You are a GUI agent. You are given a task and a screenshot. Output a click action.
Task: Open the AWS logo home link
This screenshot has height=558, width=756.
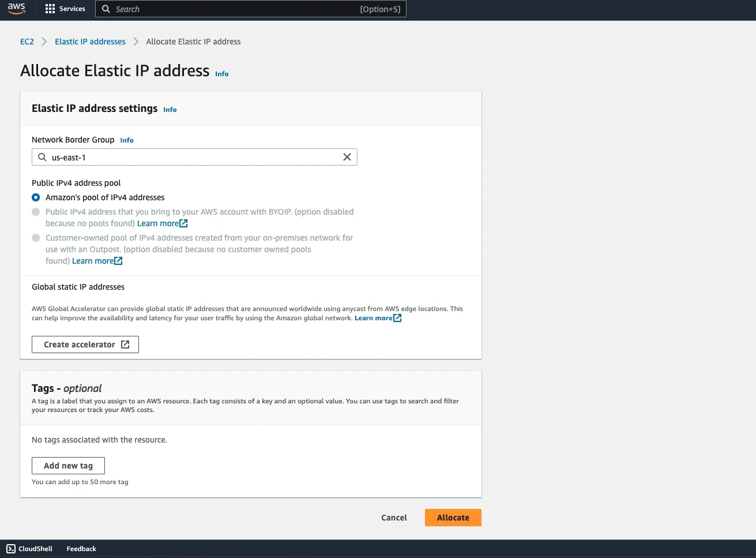click(16, 9)
